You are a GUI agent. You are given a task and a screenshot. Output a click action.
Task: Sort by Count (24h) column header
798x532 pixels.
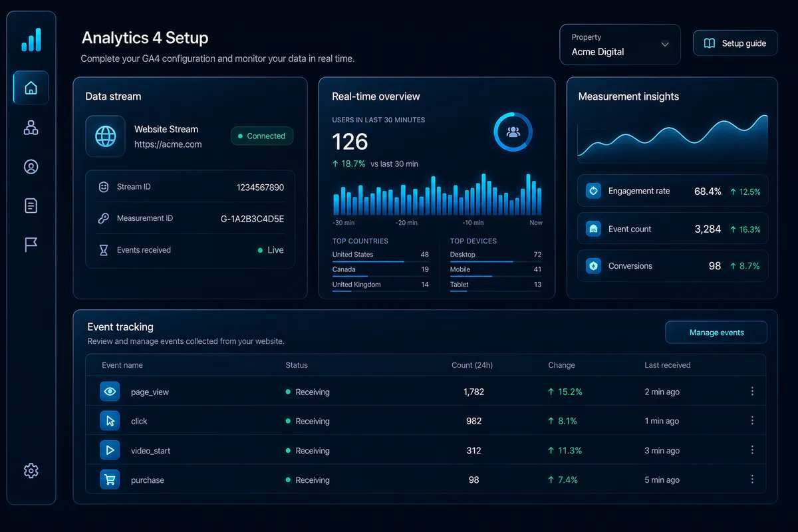click(472, 365)
